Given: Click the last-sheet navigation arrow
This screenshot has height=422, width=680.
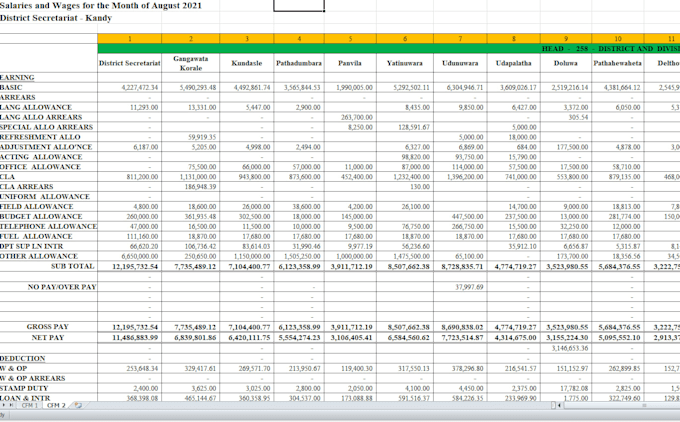Looking at the screenshot, I should pyautogui.click(x=11, y=406).
